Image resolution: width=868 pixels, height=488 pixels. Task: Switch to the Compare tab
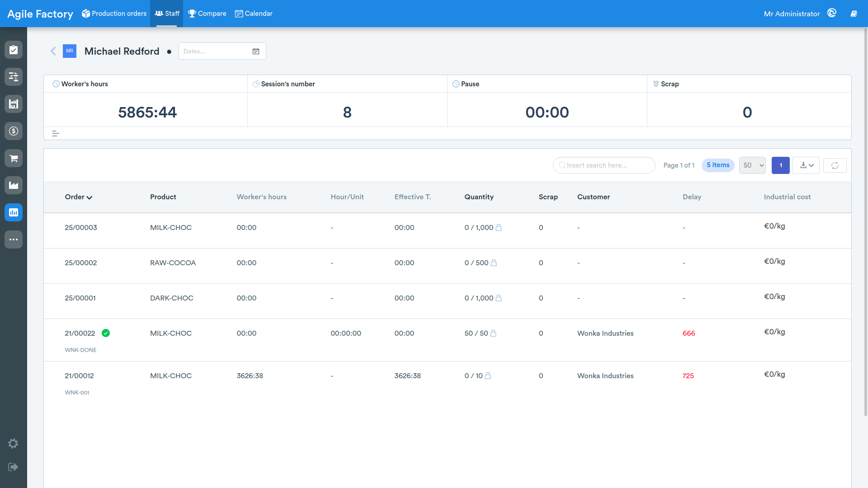(207, 14)
